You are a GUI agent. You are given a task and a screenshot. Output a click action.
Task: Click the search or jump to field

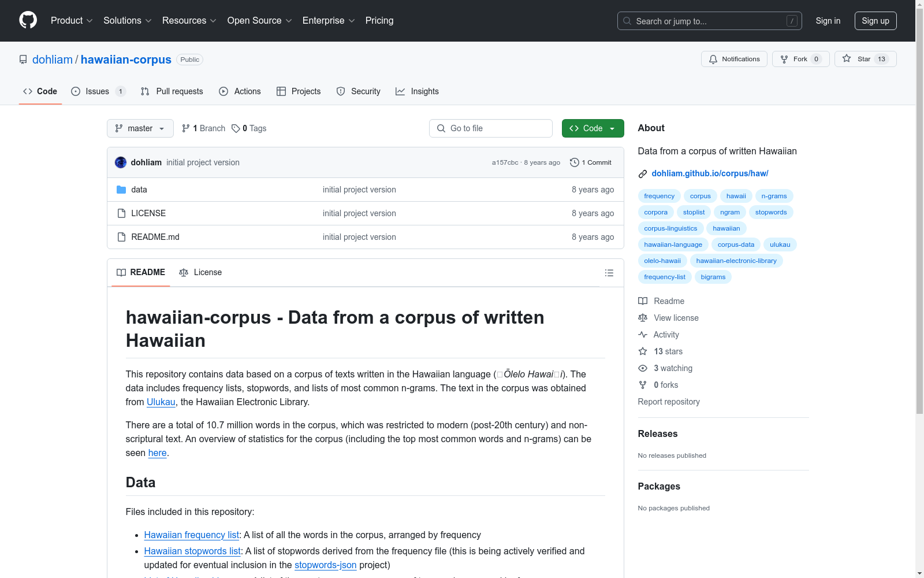tap(710, 21)
